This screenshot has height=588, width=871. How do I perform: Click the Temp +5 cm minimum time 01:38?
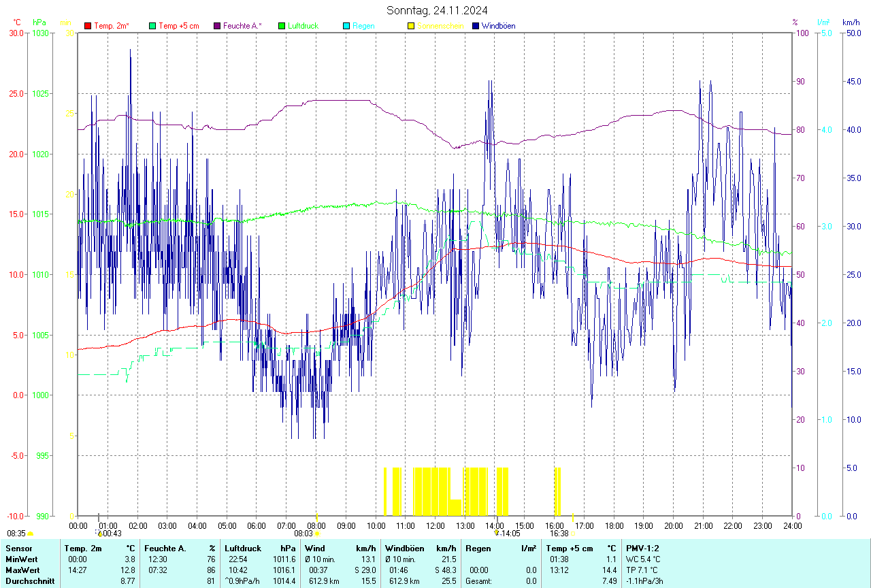pos(560,559)
